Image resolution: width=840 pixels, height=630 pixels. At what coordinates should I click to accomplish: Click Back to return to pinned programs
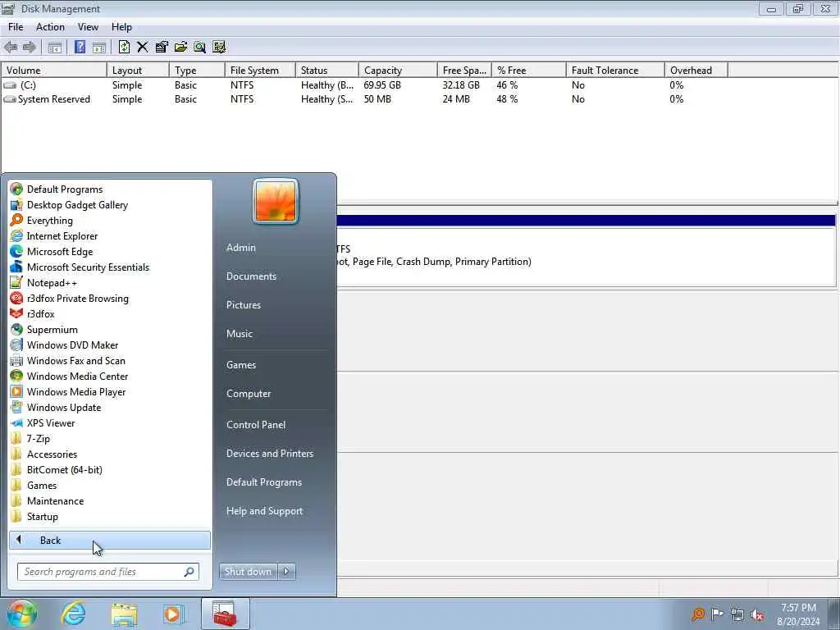tap(110, 540)
